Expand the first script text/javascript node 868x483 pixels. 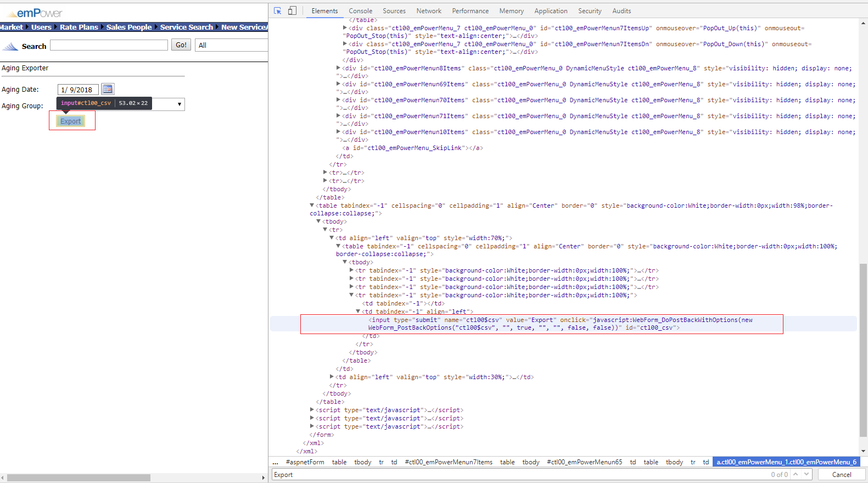[x=312, y=410]
